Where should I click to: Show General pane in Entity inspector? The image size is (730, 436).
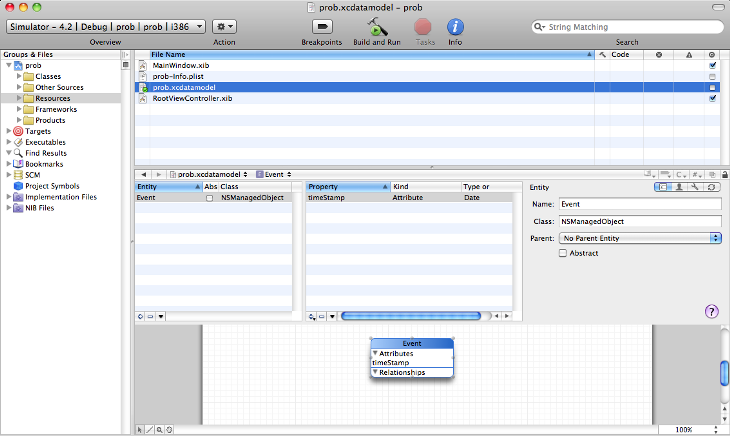662,187
